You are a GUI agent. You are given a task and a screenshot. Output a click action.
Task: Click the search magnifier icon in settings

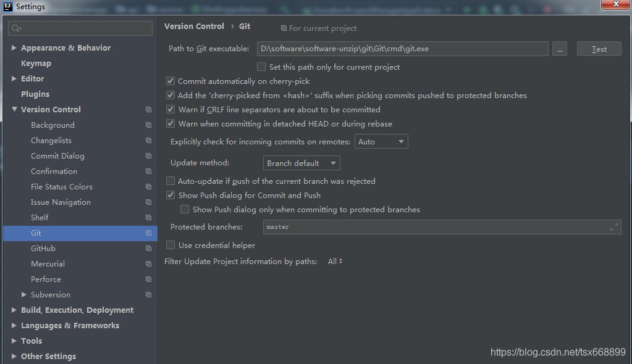point(16,28)
